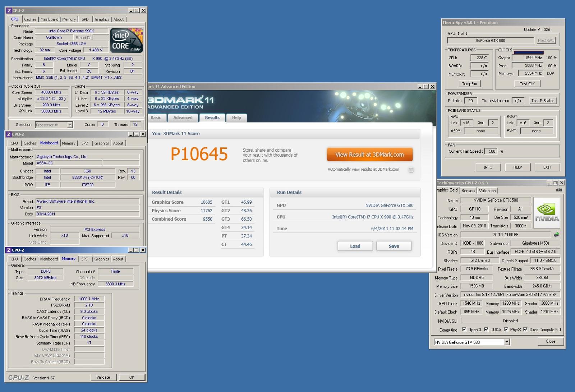
Task: Click the Physics Score value 11762
Action: 206,211
